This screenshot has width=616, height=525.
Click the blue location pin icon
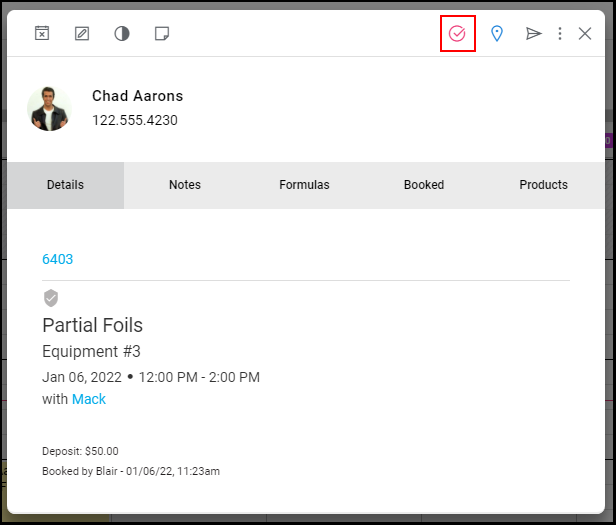[497, 33]
